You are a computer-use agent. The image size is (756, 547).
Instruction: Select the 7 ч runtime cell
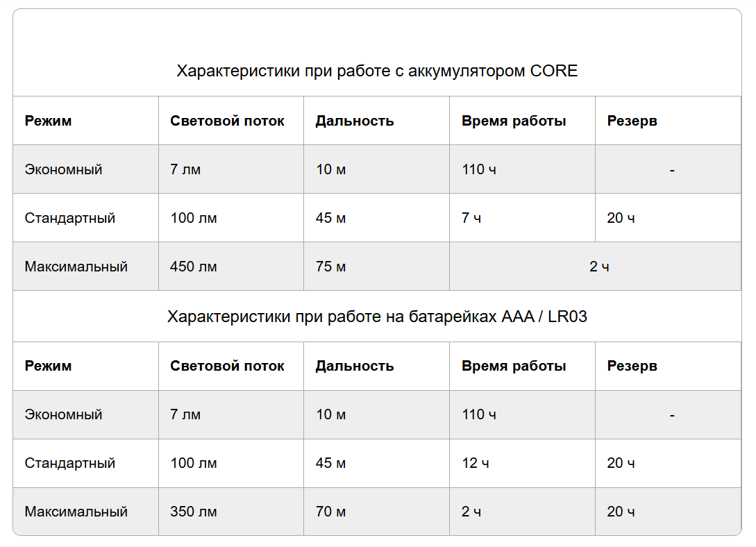[x=471, y=218]
